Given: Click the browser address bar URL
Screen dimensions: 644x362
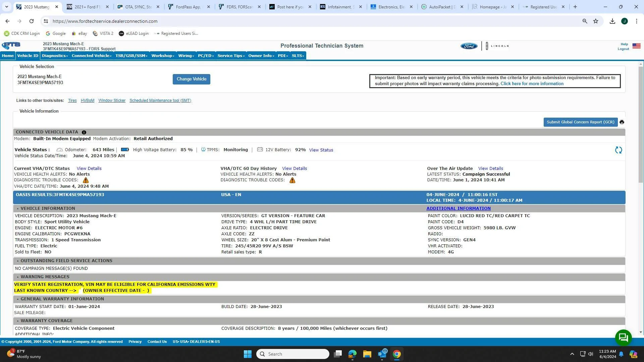Looking at the screenshot, I should (x=105, y=21).
